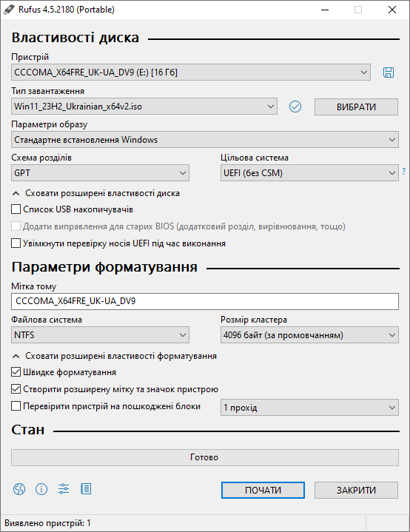The image size is (410, 532).
Task: Open the NTFS file system dropdown
Action: pos(100,335)
